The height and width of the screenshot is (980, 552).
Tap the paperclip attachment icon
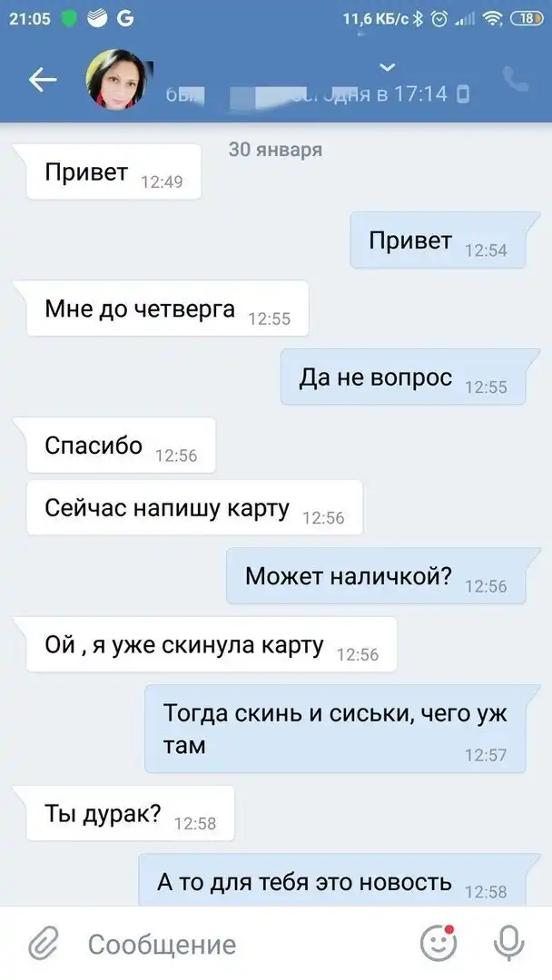[x=44, y=943]
